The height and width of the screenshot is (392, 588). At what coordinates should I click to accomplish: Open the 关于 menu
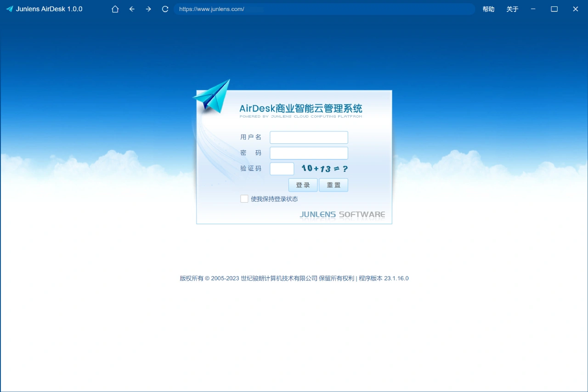(512, 9)
